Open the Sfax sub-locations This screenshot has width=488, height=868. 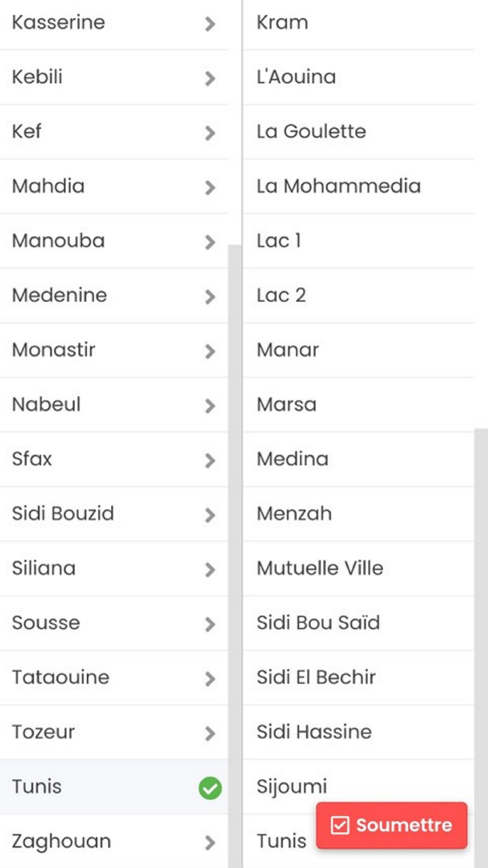[114, 459]
